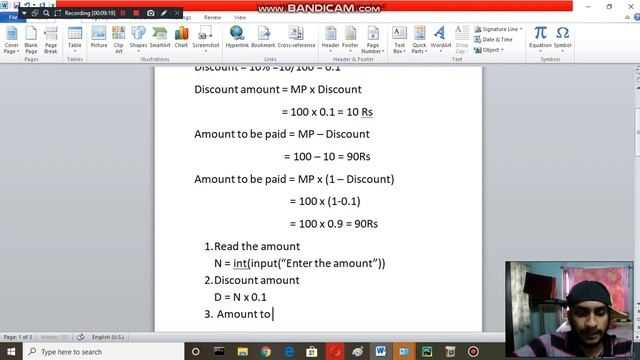Open Clip Art panel
Viewport: 640px width, 360px height.
pyautogui.click(x=118, y=40)
